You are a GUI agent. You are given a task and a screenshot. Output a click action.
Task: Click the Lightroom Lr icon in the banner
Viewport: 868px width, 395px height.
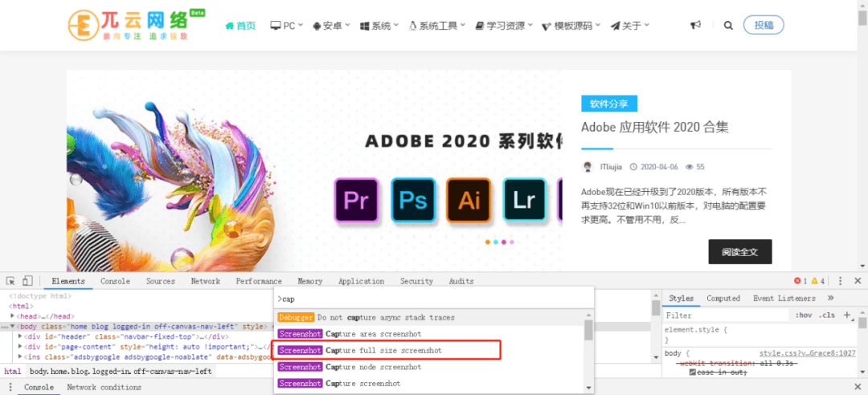point(524,200)
